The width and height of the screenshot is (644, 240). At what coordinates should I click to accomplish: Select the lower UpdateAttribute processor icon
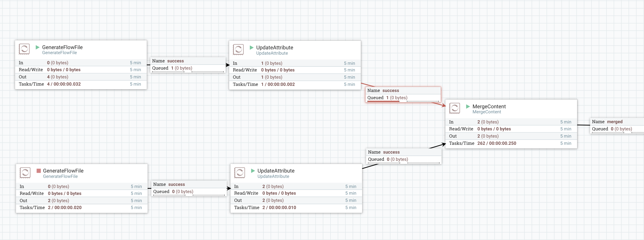(x=239, y=173)
